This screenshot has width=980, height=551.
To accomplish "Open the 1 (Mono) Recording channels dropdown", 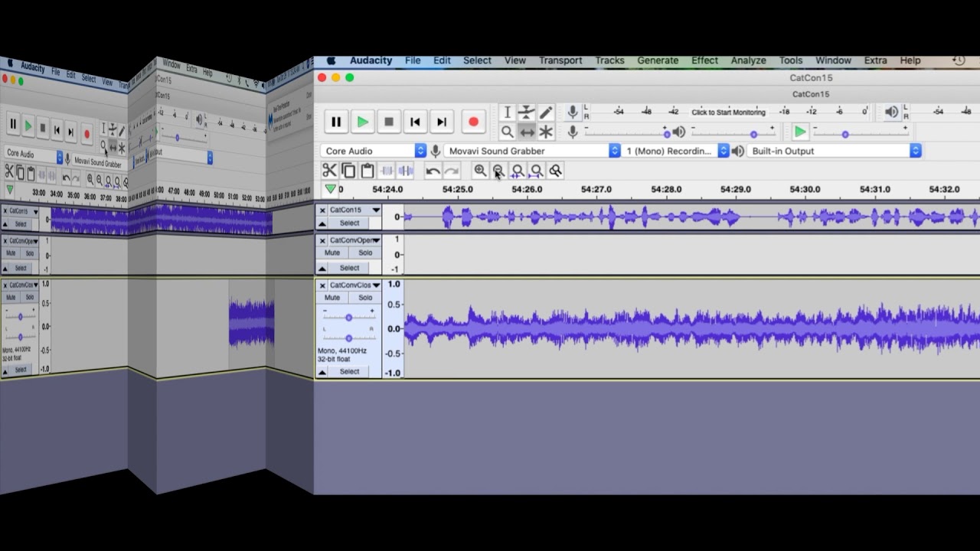I will point(675,151).
